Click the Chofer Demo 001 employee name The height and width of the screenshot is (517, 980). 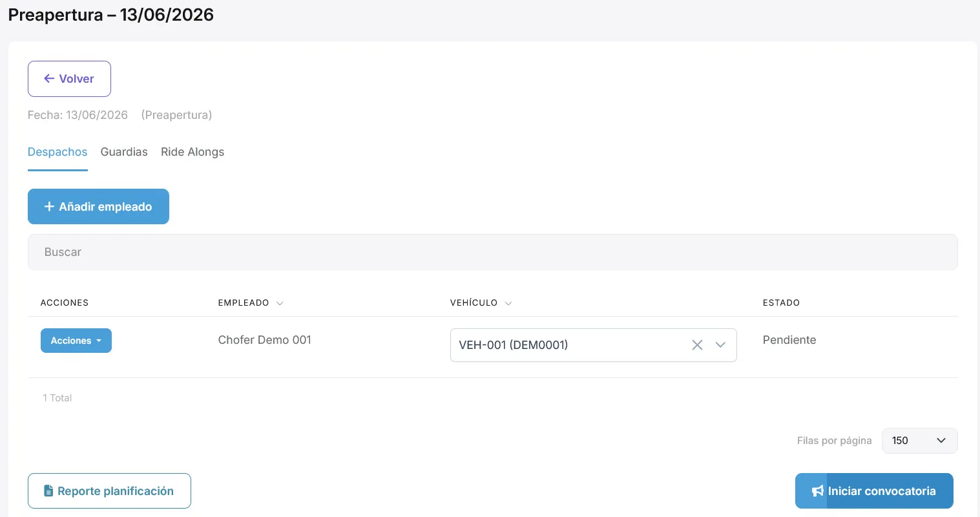[x=265, y=340]
